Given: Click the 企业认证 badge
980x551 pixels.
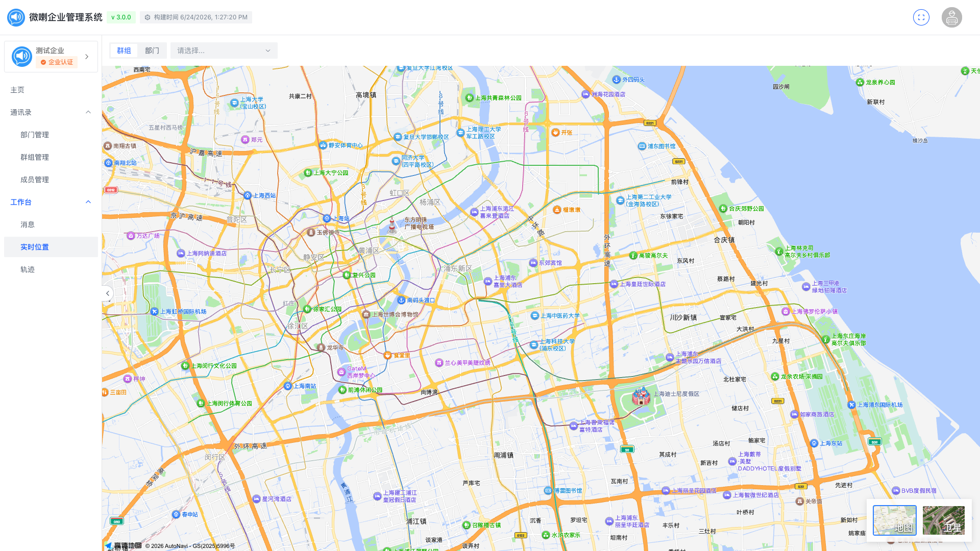Looking at the screenshot, I should pos(57,62).
